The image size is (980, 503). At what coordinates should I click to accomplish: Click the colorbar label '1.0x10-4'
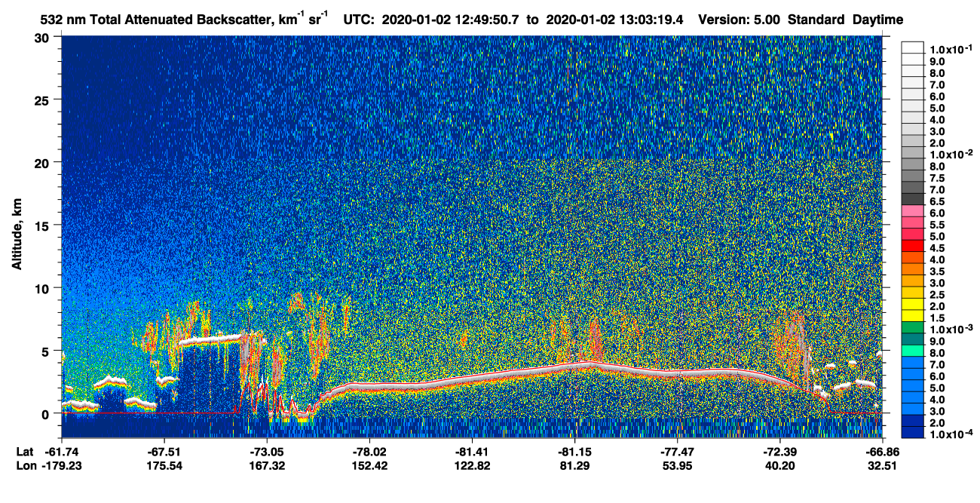(950, 435)
